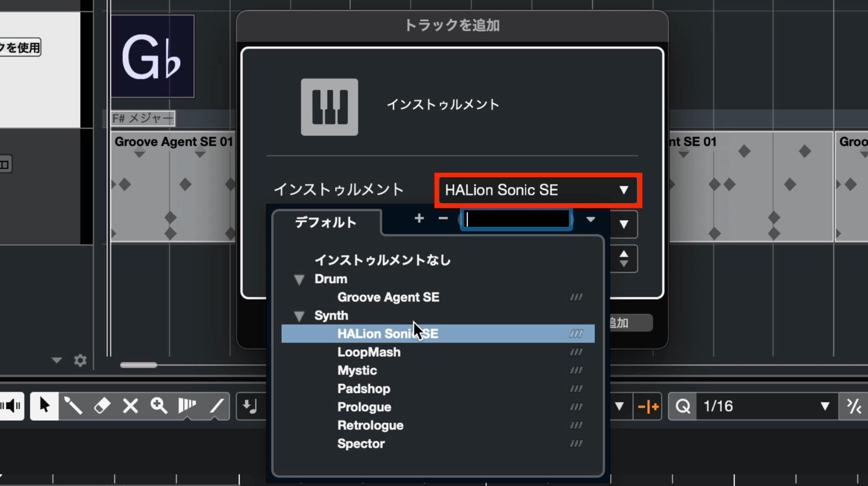Select the Groove Agent SE 01 part
This screenshot has width=868, height=486.
[x=173, y=187]
